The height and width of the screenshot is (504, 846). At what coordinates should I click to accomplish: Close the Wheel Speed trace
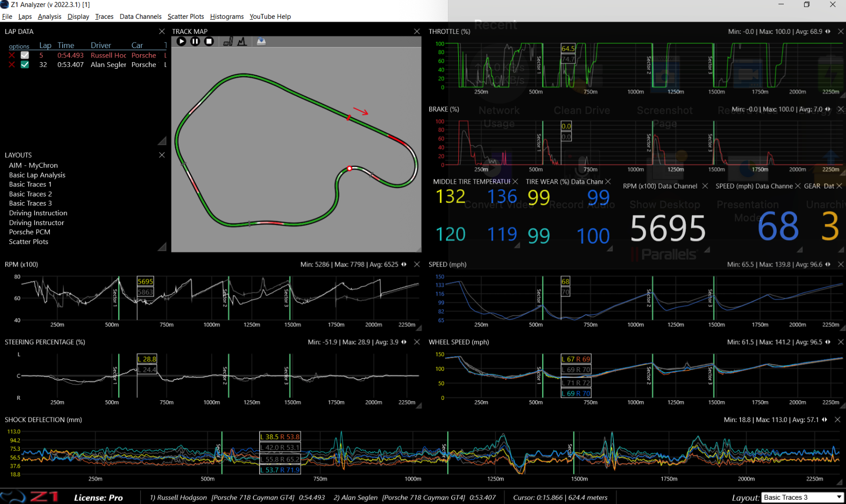841,342
